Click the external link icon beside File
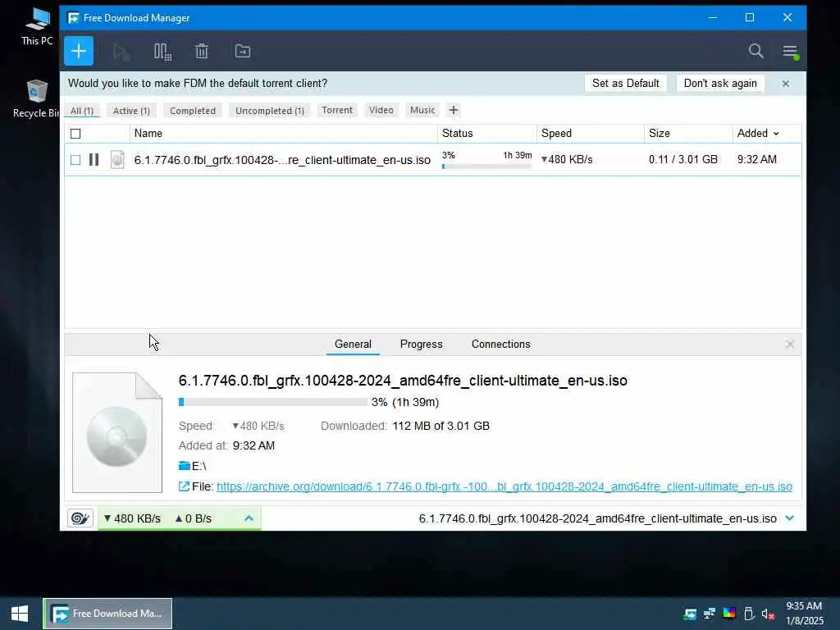This screenshot has width=840, height=630. (184, 486)
